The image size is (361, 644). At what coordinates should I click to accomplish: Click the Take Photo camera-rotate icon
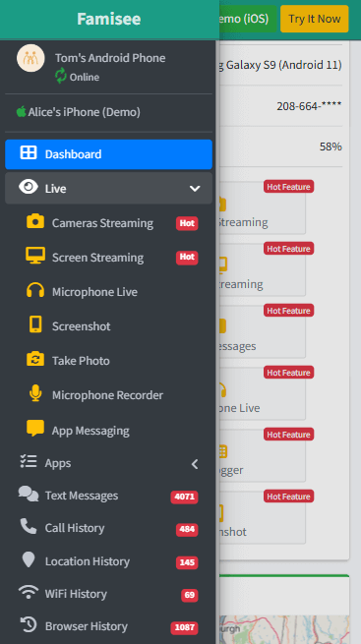(35, 359)
